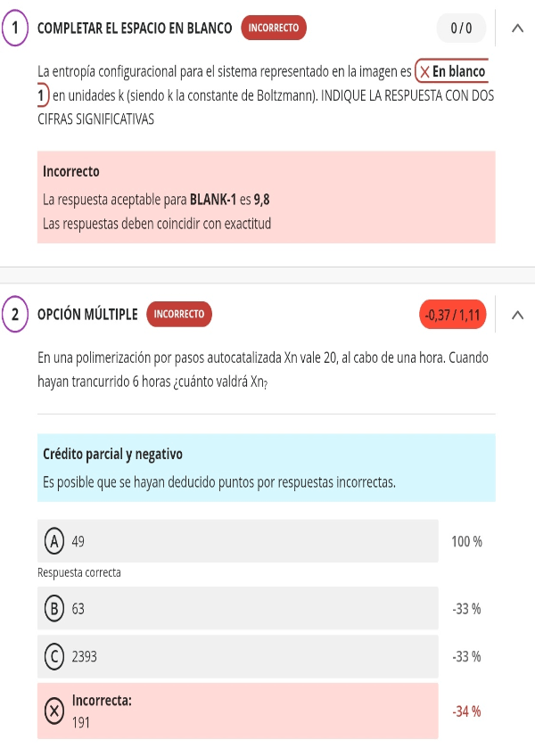Click the incorrect X icon beside 191

click(54, 711)
